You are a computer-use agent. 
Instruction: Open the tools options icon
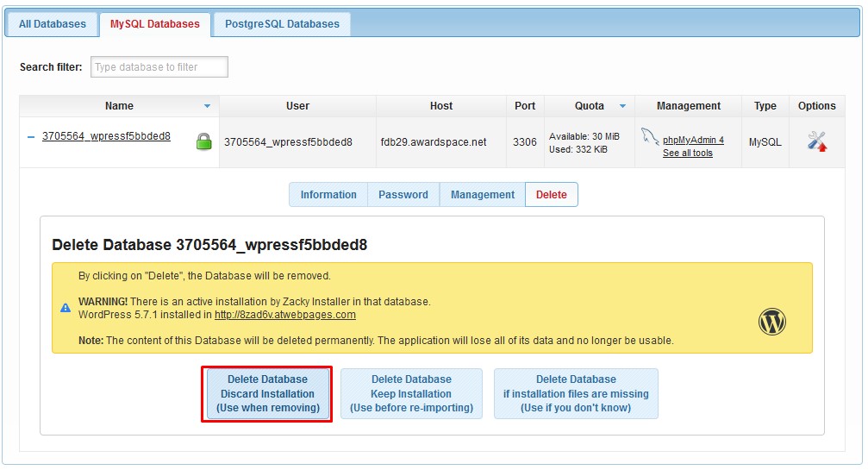[816, 141]
